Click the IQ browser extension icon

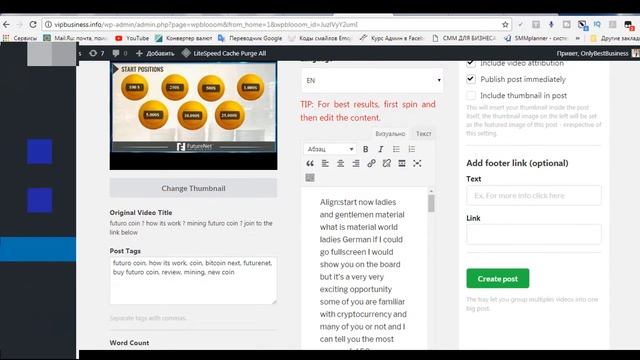tap(597, 24)
